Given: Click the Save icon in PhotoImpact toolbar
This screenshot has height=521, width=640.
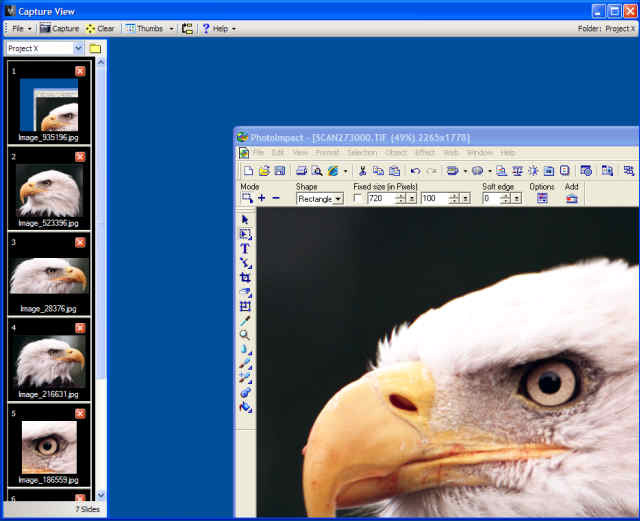Looking at the screenshot, I should (280, 171).
